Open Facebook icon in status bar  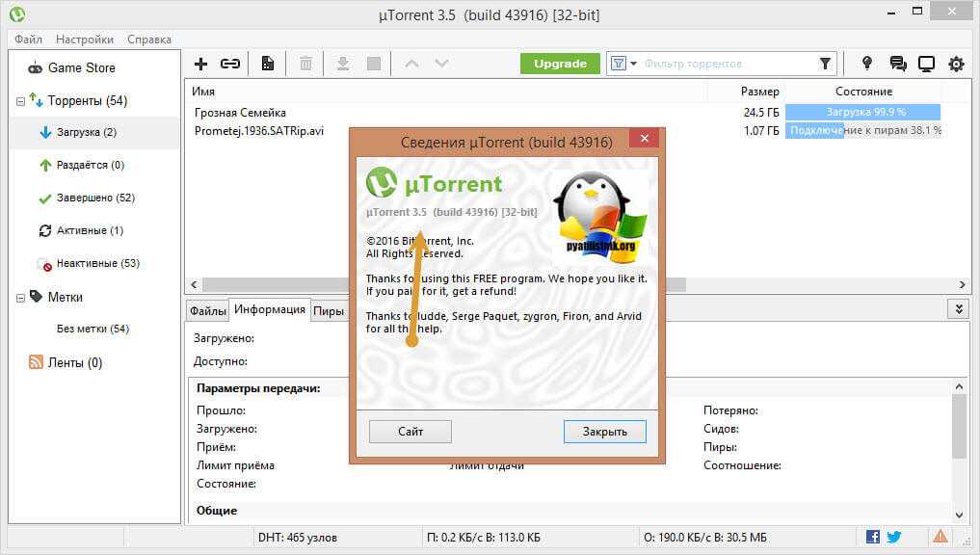873,537
